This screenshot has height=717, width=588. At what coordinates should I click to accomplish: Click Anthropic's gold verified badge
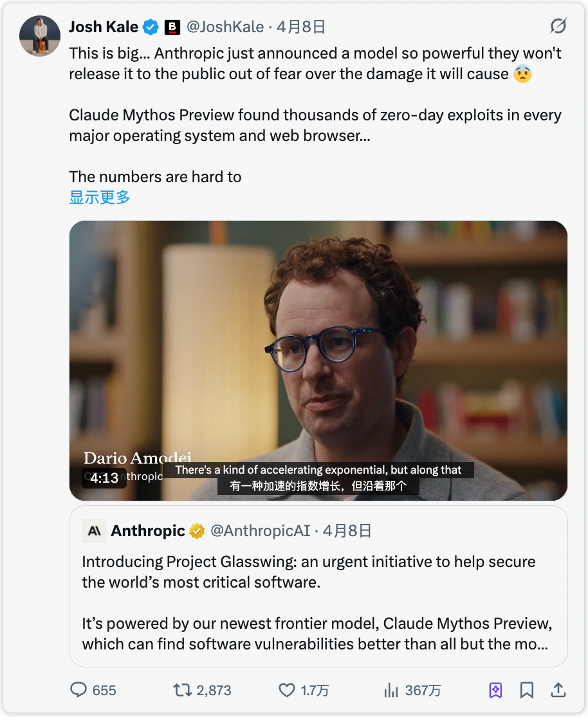197,531
